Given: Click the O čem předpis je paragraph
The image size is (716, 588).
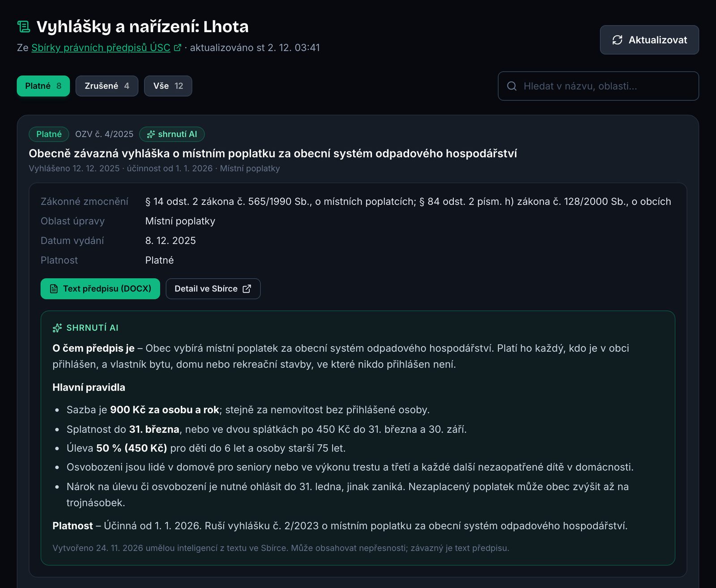Looking at the screenshot, I should click(x=341, y=356).
